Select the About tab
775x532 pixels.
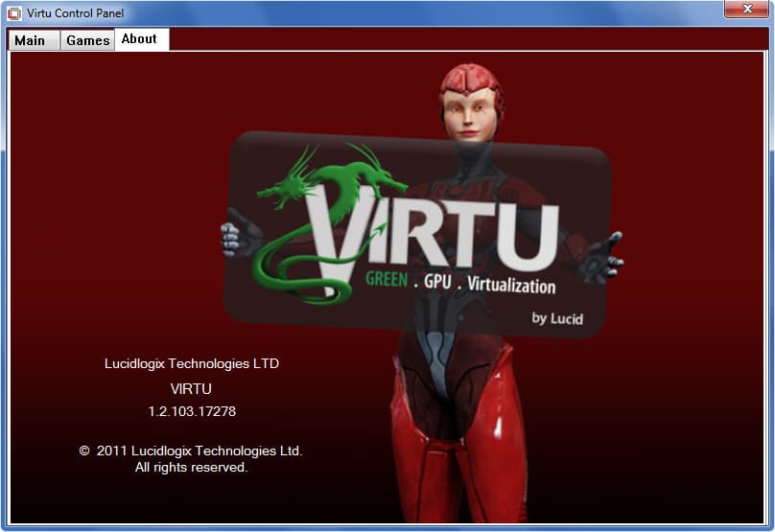(141, 39)
